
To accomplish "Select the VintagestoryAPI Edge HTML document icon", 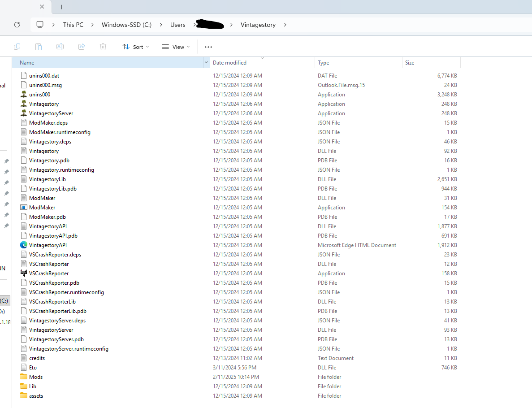I will pos(24,245).
